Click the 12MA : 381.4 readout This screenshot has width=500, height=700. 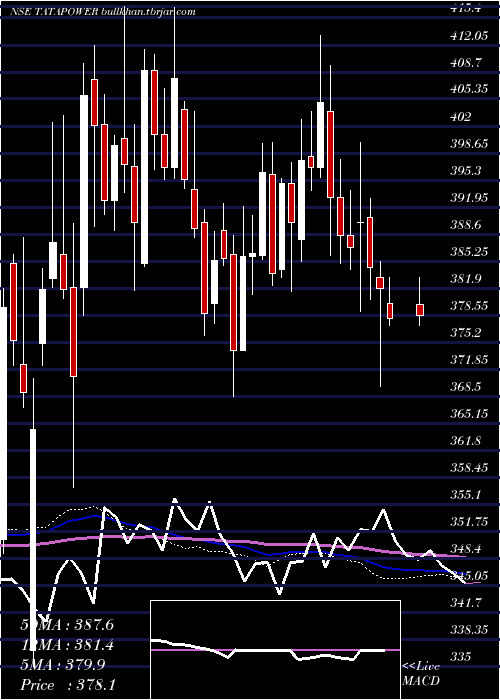pyautogui.click(x=67, y=645)
